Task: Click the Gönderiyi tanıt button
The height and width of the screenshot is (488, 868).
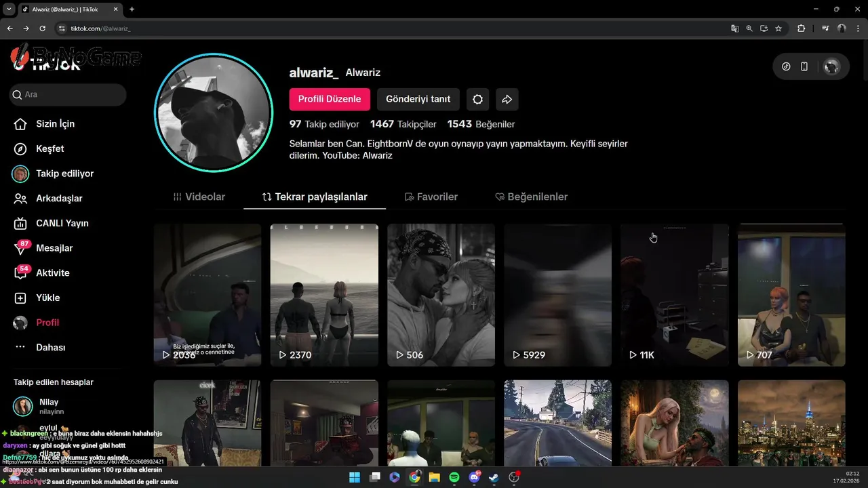Action: point(418,99)
